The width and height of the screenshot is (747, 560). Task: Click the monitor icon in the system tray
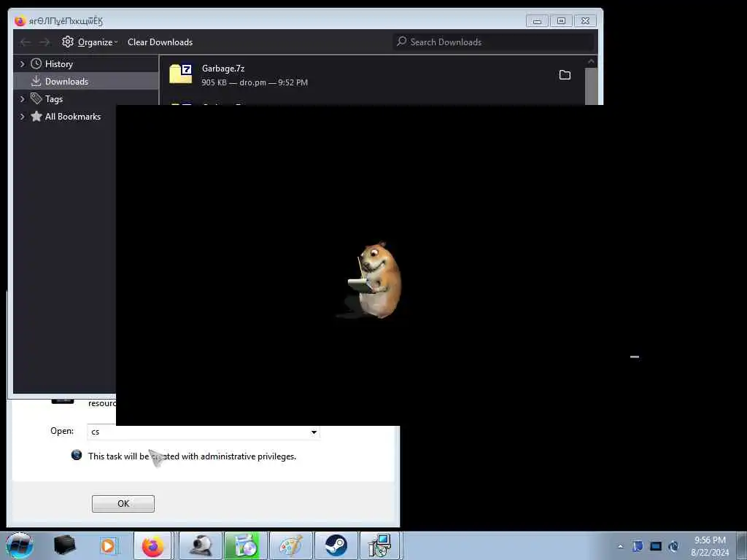656,546
